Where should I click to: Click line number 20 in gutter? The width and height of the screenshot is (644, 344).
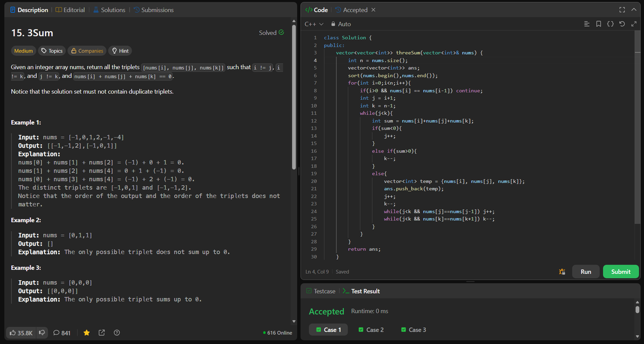(x=314, y=181)
